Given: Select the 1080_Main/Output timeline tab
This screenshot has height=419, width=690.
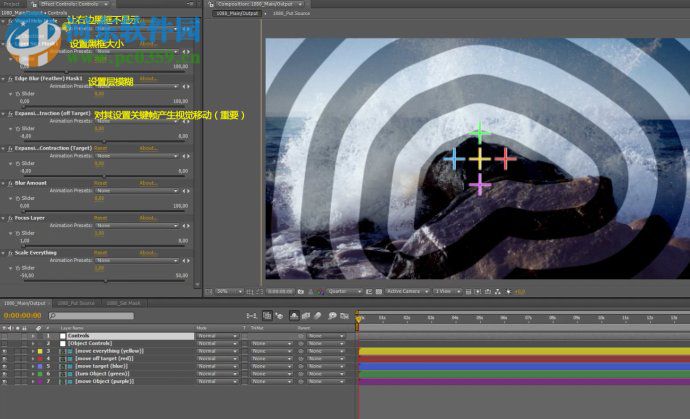Looking at the screenshot, I should (25, 303).
